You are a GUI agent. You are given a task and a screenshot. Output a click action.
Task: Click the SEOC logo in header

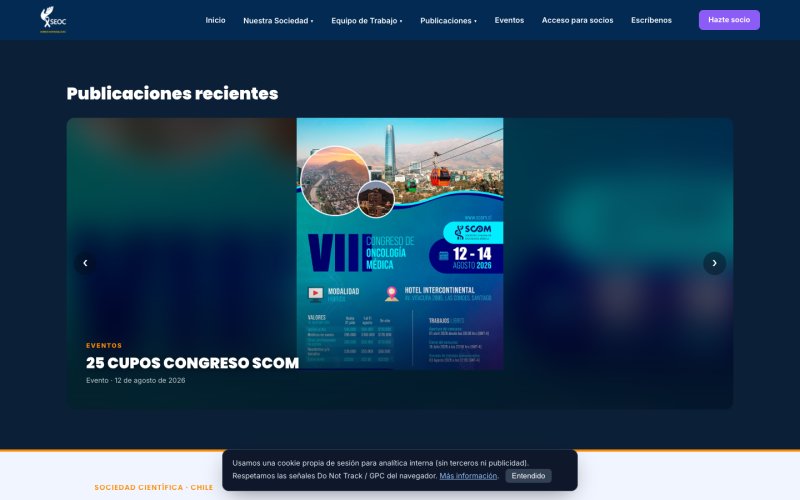click(x=53, y=20)
